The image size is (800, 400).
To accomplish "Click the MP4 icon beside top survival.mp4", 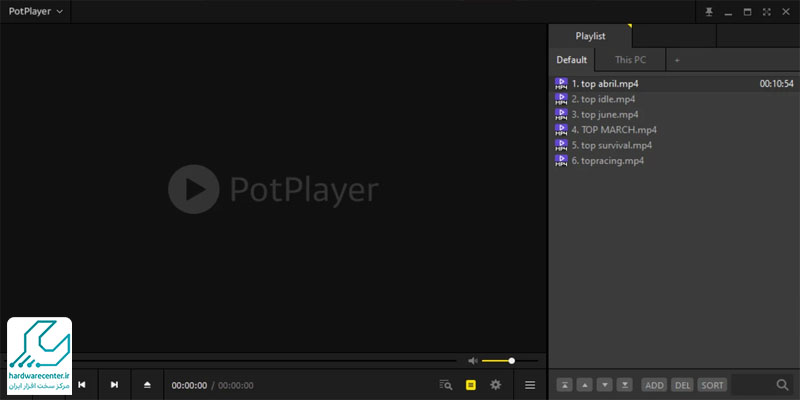I will (561, 145).
